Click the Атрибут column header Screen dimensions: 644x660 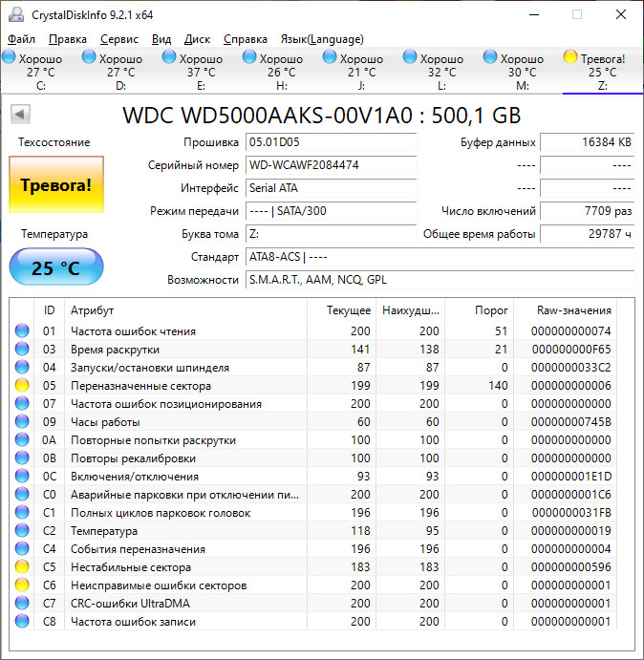(x=185, y=310)
